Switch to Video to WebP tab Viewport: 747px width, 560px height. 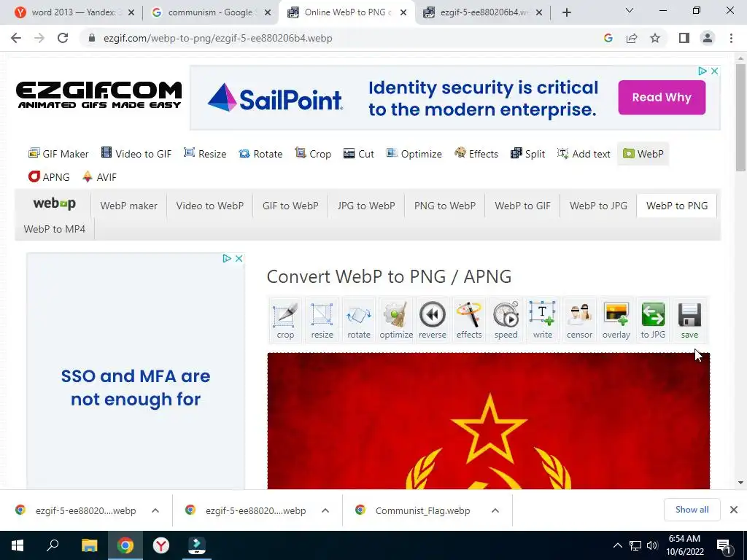tap(209, 206)
